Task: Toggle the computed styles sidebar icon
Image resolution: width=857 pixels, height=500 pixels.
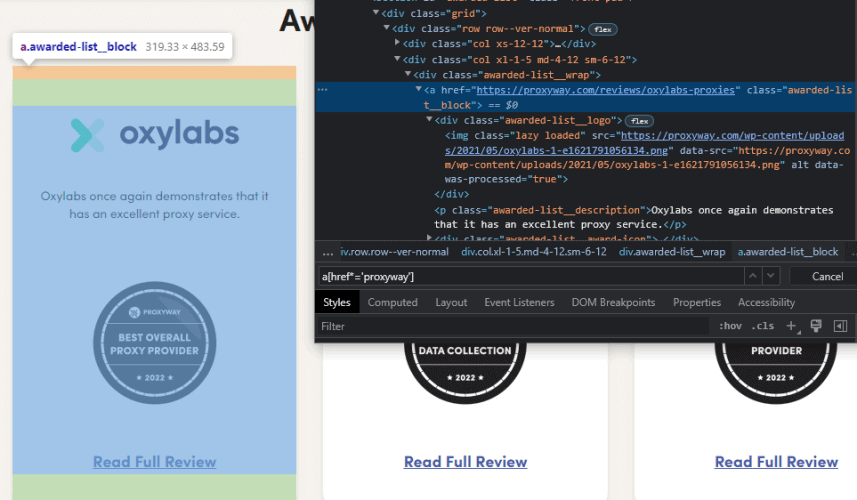Action: [x=840, y=326]
